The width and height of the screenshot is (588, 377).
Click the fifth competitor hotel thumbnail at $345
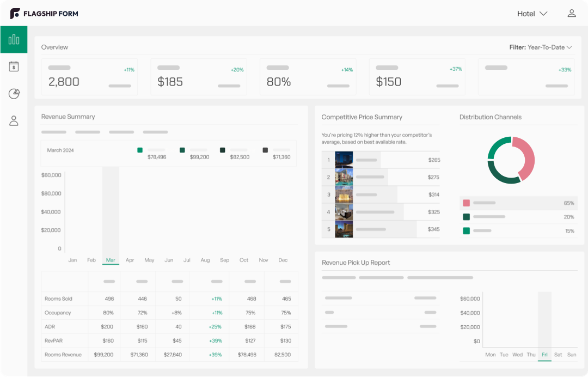tap(344, 229)
